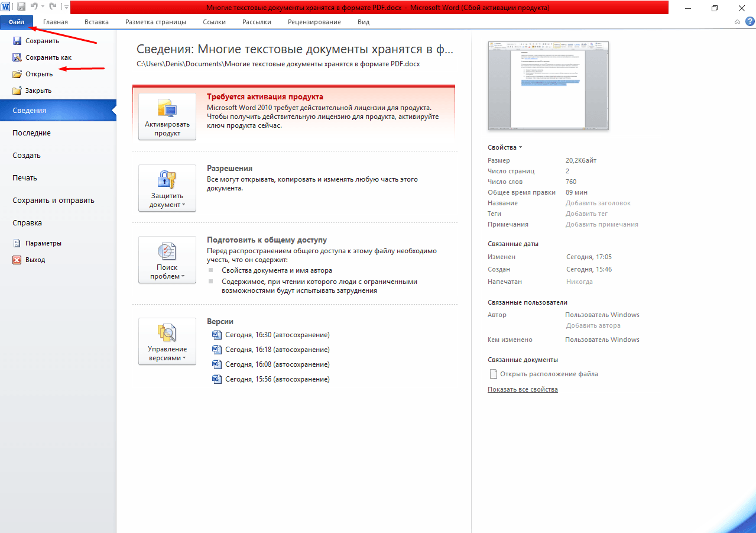Go to the Главная ribbon tab
756x533 pixels.
(56, 22)
